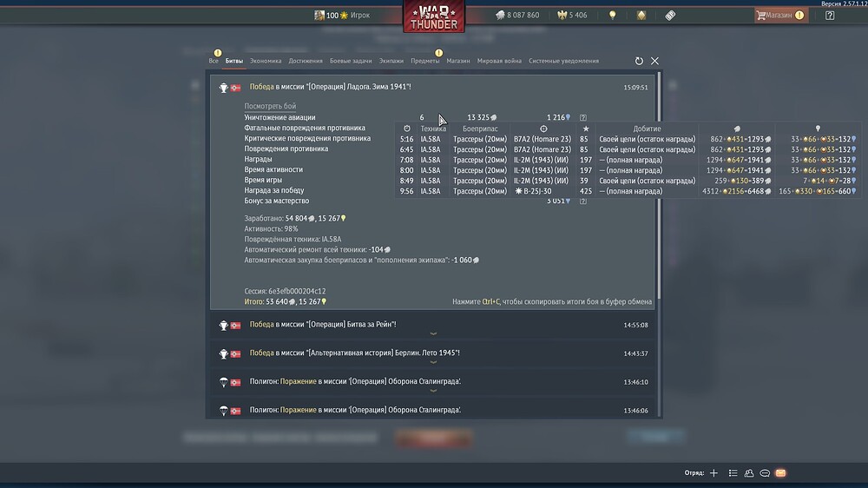Click the lightbulb research points icon
868x488 pixels.
click(x=612, y=16)
